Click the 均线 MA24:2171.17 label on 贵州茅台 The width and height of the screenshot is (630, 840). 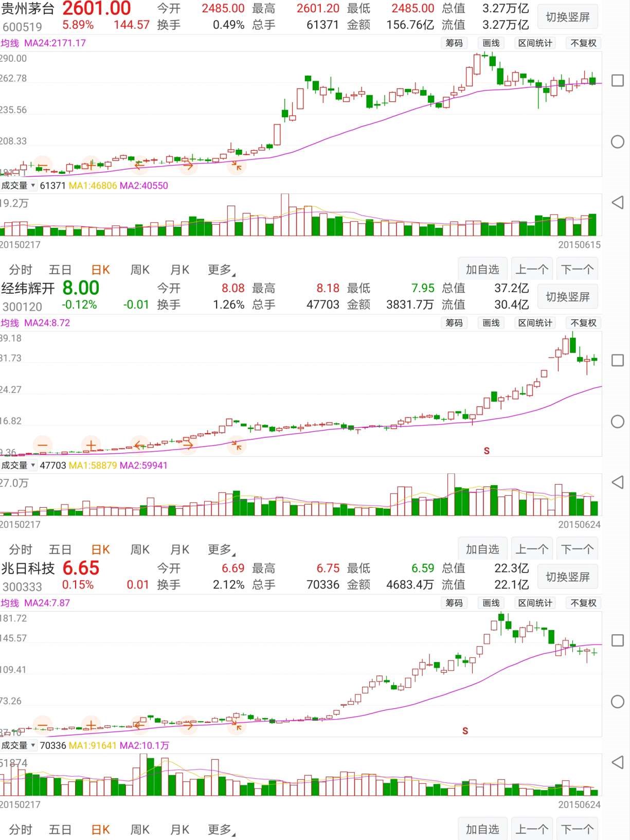click(x=43, y=43)
